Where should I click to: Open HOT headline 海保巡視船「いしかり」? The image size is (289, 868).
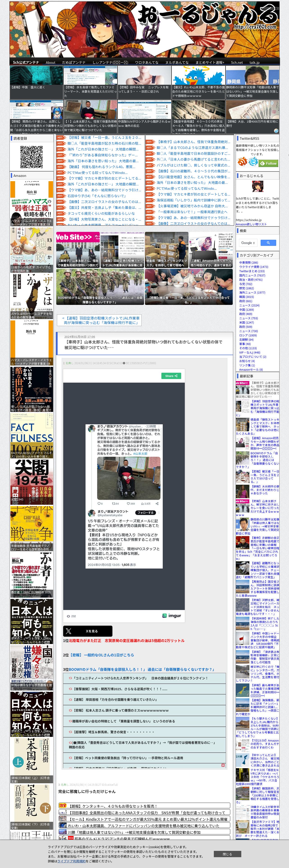[x=193, y=200]
